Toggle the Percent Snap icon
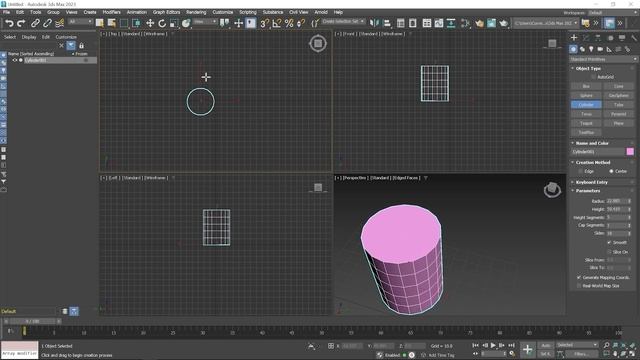This screenshot has width=640, height=360. pos(289,23)
